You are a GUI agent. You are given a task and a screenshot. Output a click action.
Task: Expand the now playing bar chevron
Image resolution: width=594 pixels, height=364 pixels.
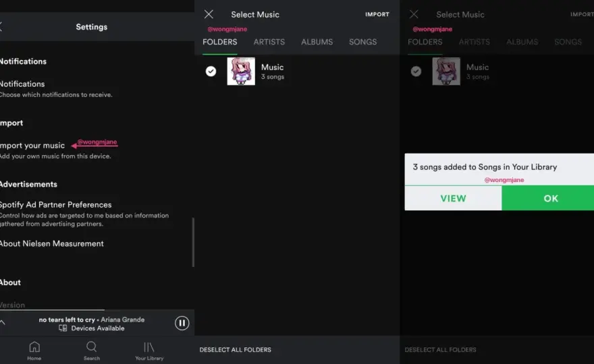[3, 322]
